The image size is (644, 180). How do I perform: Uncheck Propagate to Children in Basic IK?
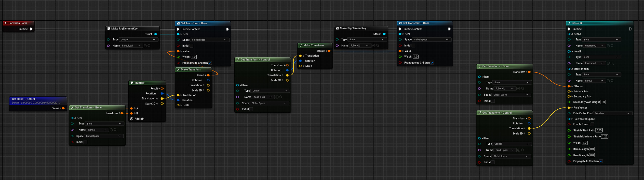point(601,162)
